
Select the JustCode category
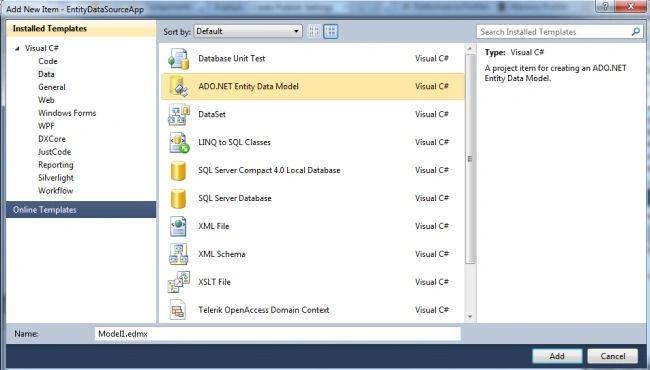pos(54,152)
